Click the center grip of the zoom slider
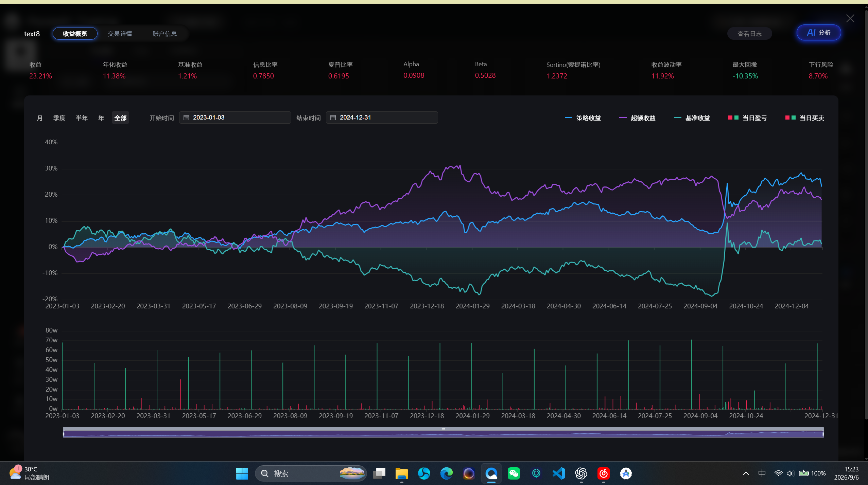868x485 pixels. point(443,429)
